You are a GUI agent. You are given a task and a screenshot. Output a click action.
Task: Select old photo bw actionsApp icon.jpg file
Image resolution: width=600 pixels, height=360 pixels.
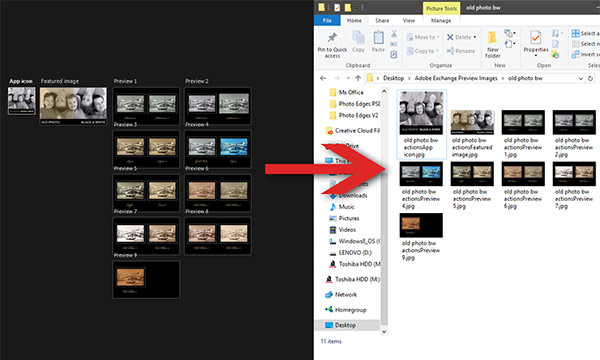[421, 124]
